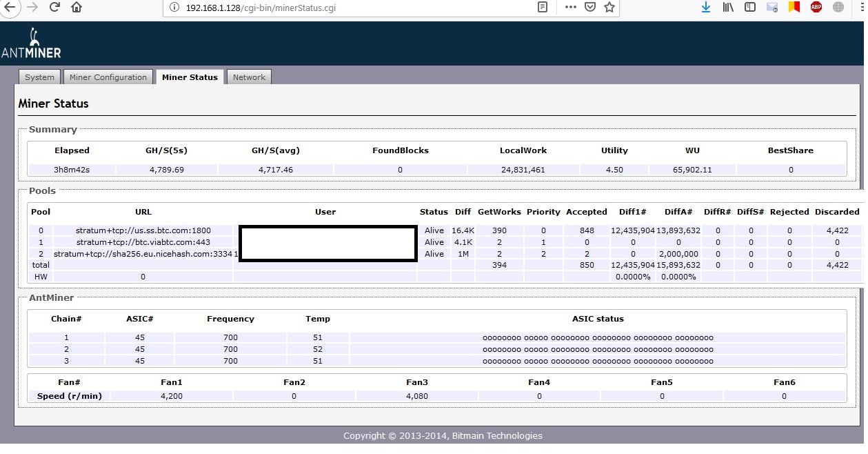Open the Adblock Plus extension
Screen dimensions: 868x454
pyautogui.click(x=816, y=7)
